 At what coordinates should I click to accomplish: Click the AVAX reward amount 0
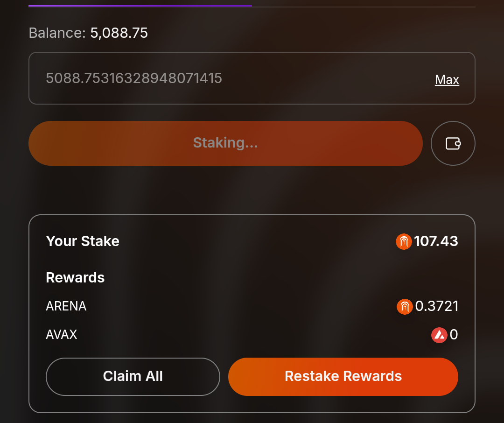[x=454, y=335]
